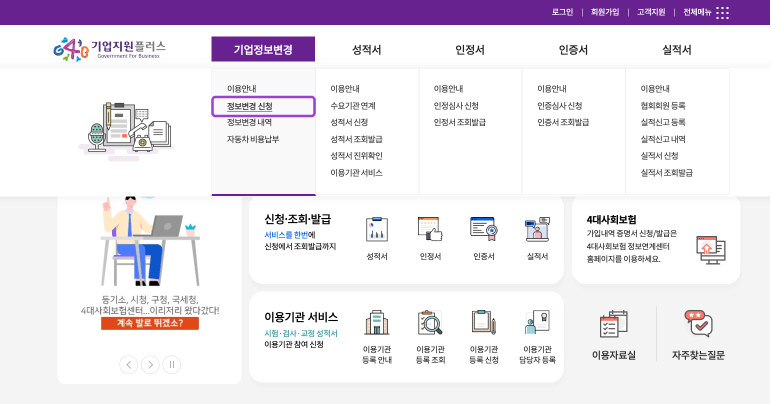Select 정보변경 신청 submenu item
Image resolution: width=771 pixels, height=404 pixels.
[x=250, y=106]
